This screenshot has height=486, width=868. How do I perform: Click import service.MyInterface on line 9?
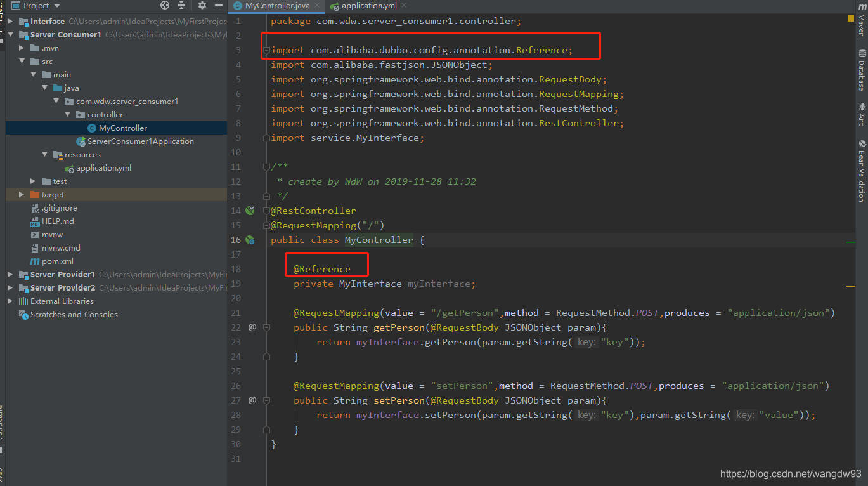[347, 138]
